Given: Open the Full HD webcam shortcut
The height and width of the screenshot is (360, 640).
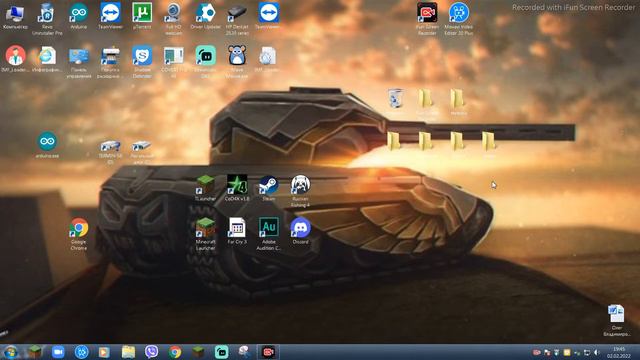Looking at the screenshot, I should [174, 19].
